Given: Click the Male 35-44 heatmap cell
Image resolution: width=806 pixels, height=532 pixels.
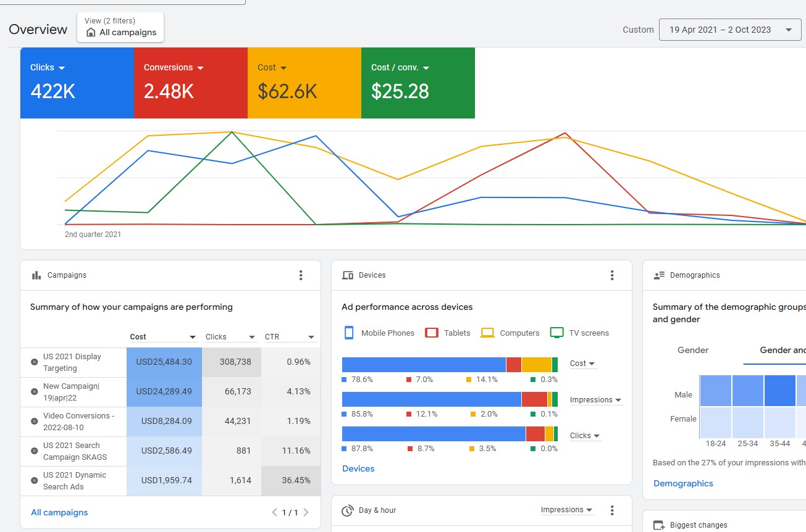Looking at the screenshot, I should tap(779, 391).
